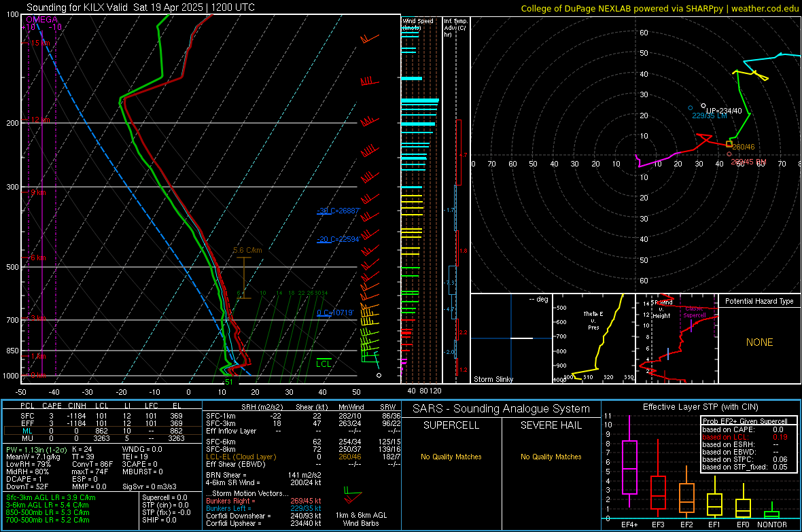The height and width of the screenshot is (532, 802).
Task: Click the SHIP = 0.0 value
Action: tap(159, 520)
